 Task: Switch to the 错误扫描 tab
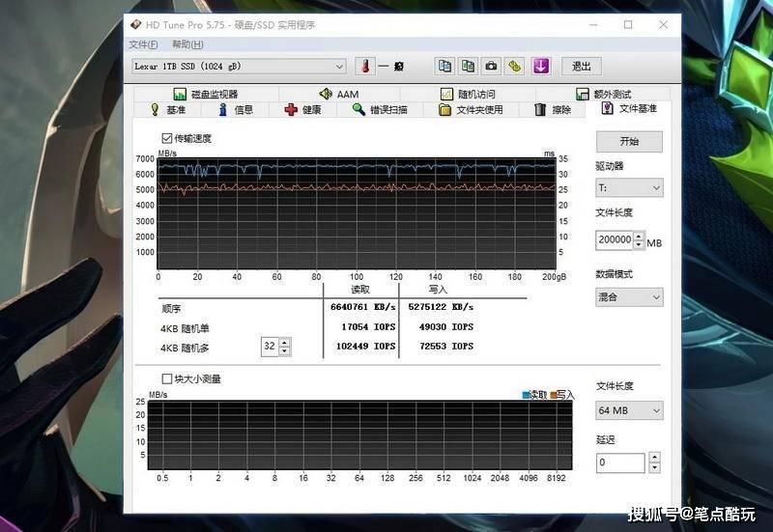coord(380,109)
